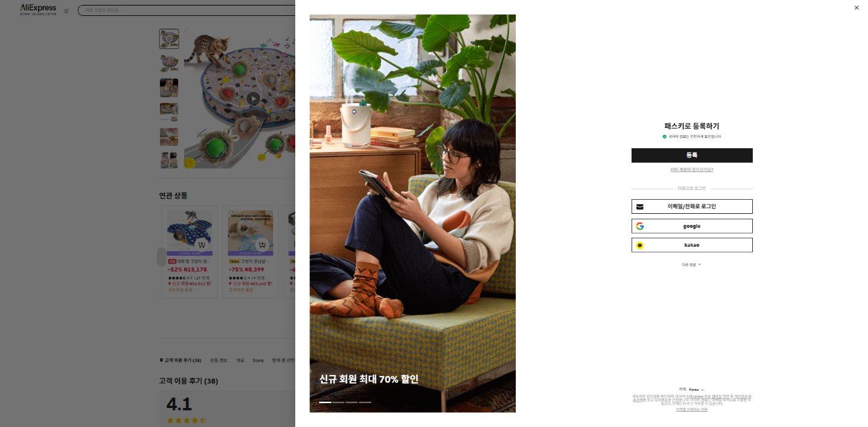
Task: Switch to the Store tab
Action: pyautogui.click(x=258, y=360)
